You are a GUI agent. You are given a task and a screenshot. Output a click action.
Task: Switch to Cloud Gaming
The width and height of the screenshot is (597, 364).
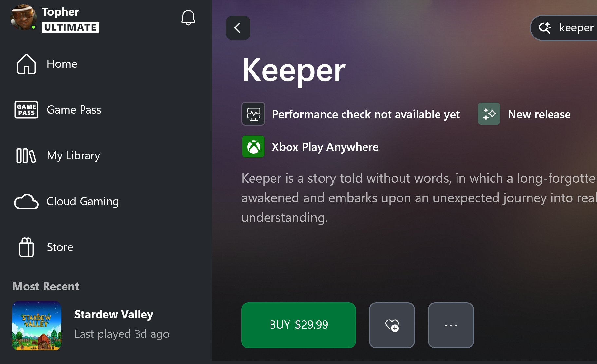click(83, 201)
